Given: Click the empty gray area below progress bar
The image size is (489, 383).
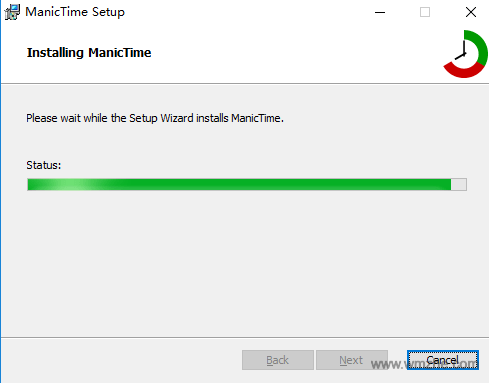Looking at the screenshot, I should pyautogui.click(x=245, y=263).
